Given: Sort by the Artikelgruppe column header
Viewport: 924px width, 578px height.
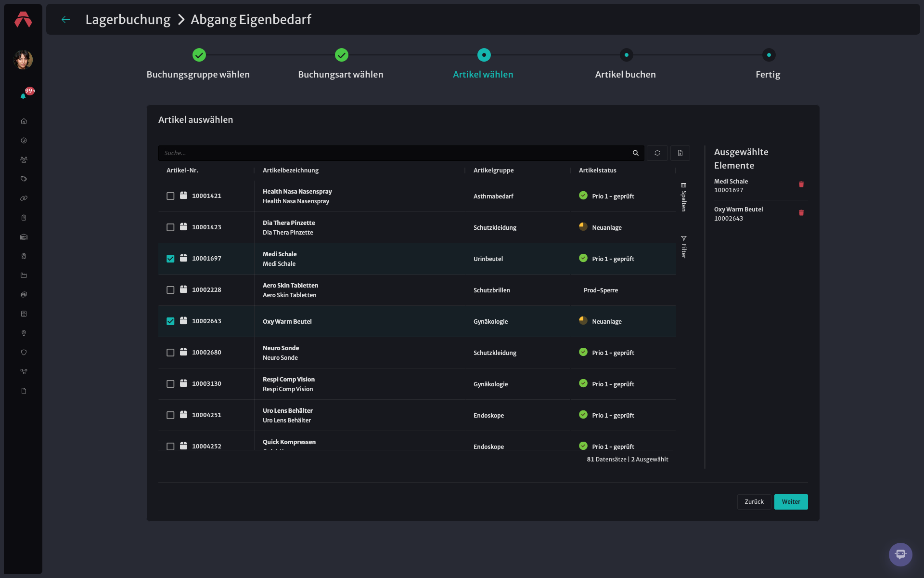Looking at the screenshot, I should (x=493, y=171).
